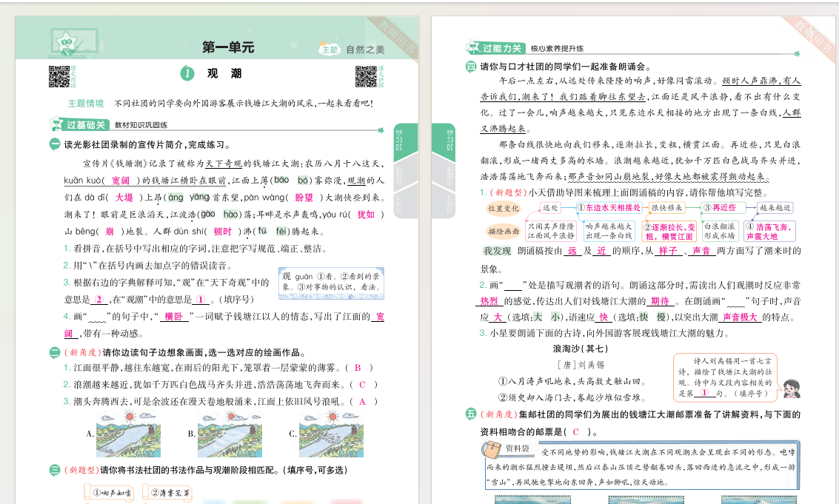Click the 主题情境 green label
The image size is (839, 504).
(86, 104)
